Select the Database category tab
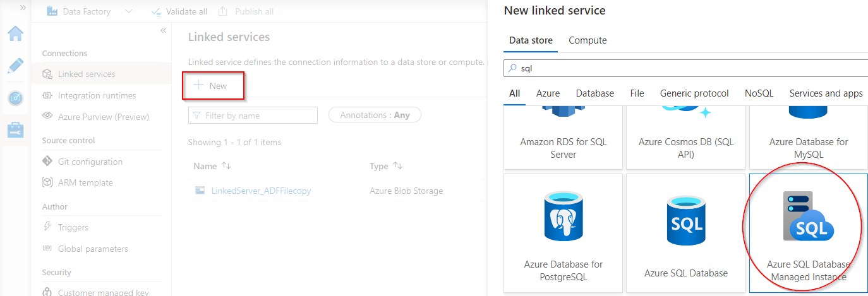This screenshot has height=296, width=868. pos(594,93)
